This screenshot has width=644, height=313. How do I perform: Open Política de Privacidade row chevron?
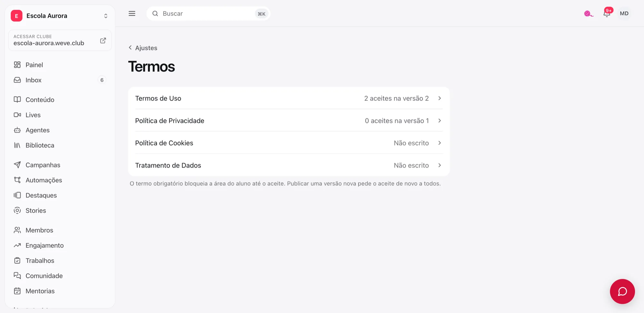tap(440, 120)
